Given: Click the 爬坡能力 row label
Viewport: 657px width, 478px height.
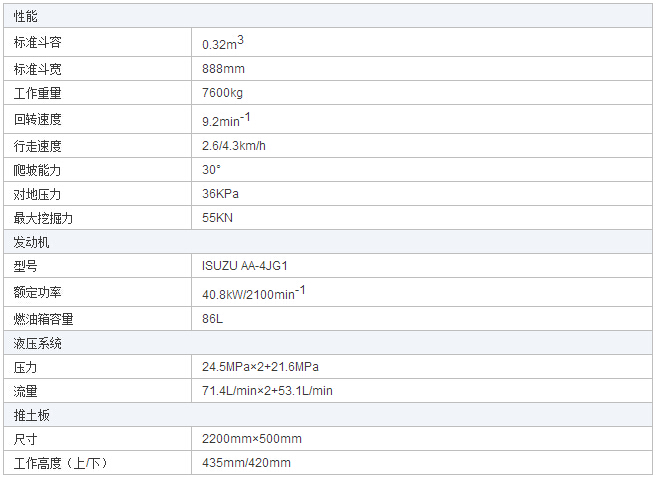Looking at the screenshot, I should [38, 170].
